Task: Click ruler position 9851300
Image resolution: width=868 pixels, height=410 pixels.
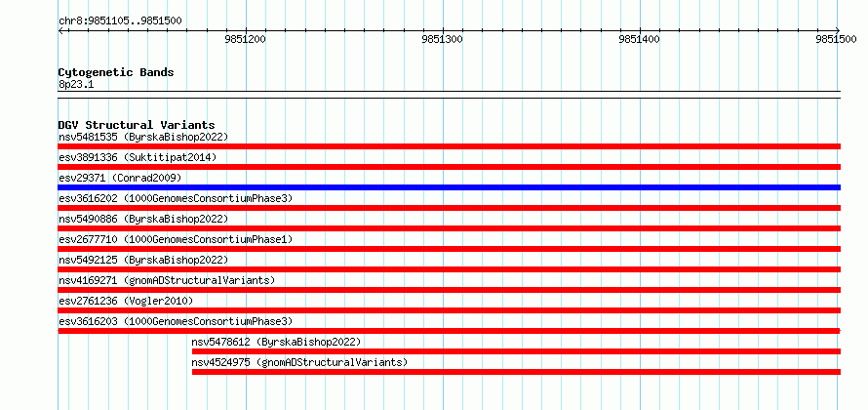Action: pos(443,39)
